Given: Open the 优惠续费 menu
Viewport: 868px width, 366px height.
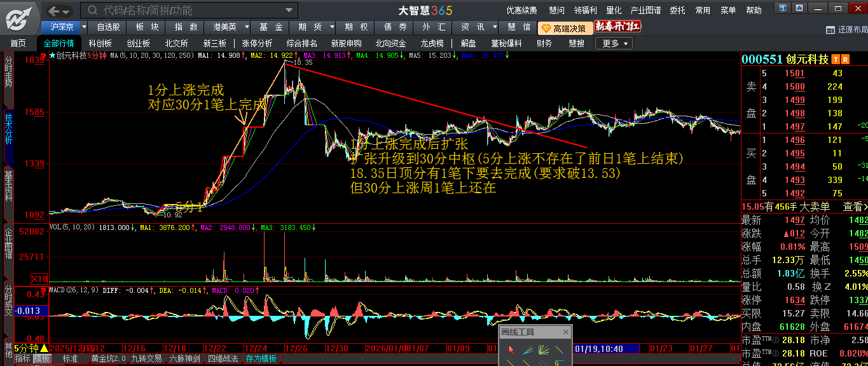Looking at the screenshot, I should click(x=522, y=10).
